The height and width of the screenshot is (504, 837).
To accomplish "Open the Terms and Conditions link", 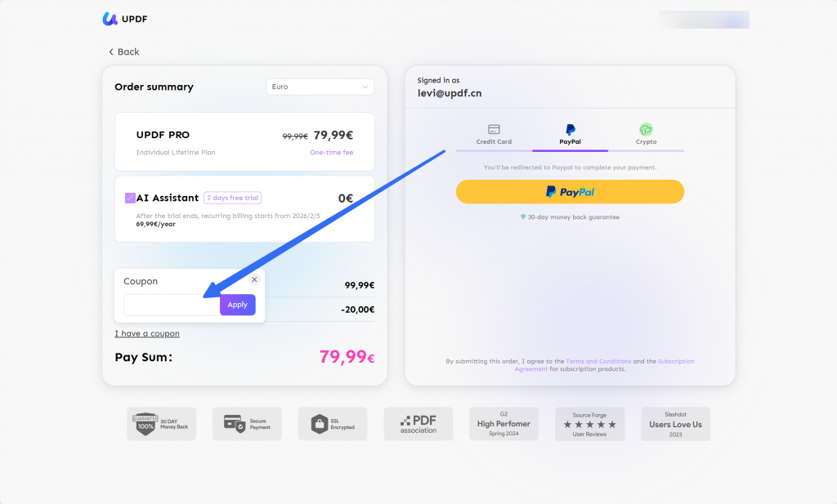I will pyautogui.click(x=598, y=362).
